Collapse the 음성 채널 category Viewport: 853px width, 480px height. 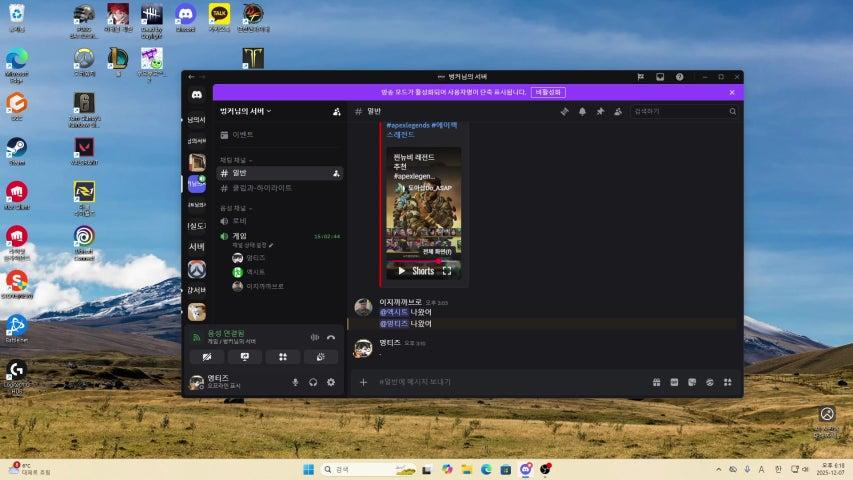click(x=236, y=207)
